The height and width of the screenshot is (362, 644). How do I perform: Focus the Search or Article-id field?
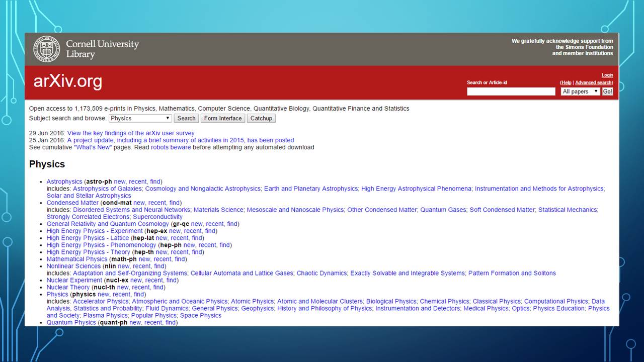click(x=511, y=92)
